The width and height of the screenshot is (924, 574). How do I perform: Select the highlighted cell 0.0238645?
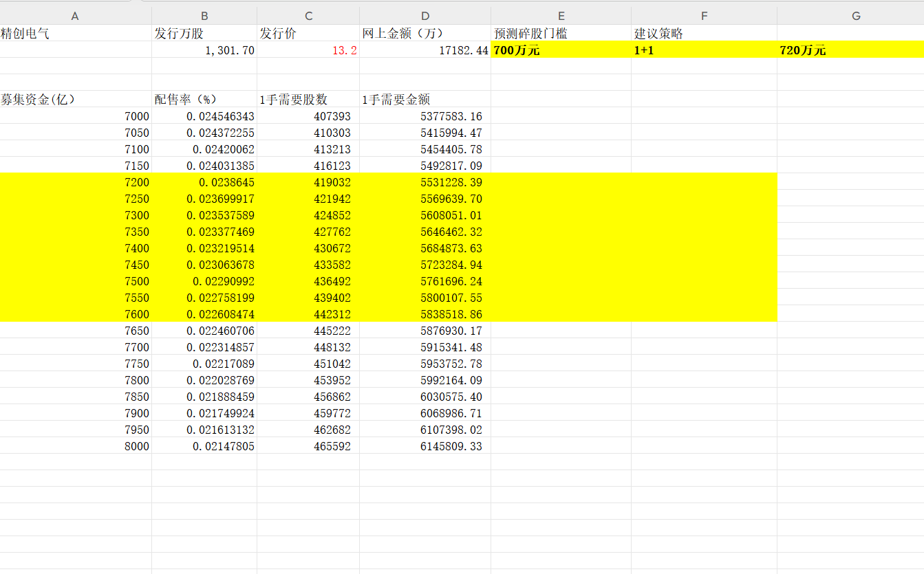204,181
